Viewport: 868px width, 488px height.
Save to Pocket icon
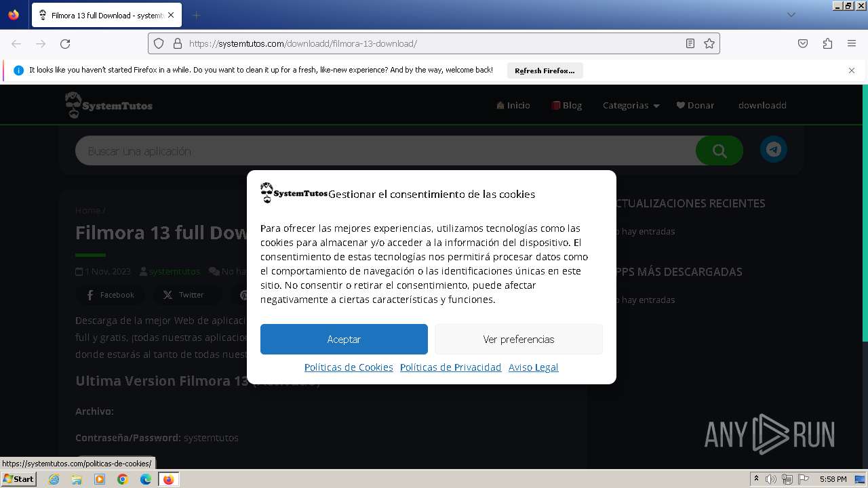803,43
